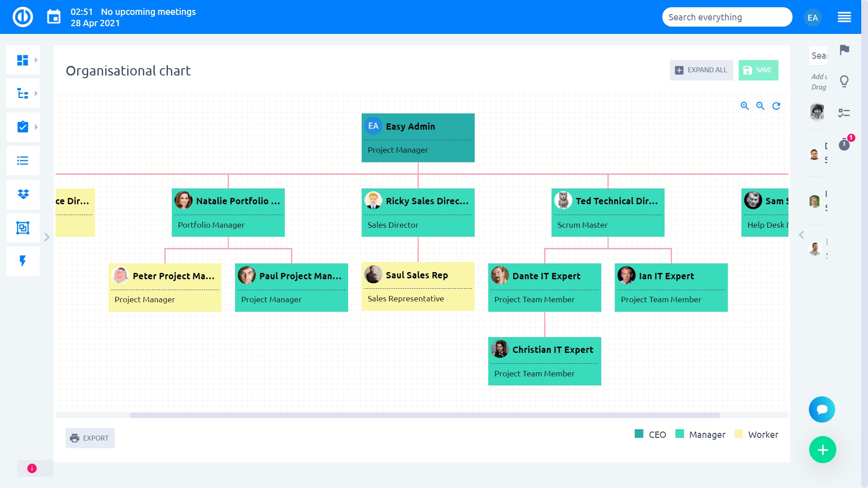This screenshot has height=488, width=868.
Task: Click the EXPORT button below chart
Action: (x=90, y=438)
